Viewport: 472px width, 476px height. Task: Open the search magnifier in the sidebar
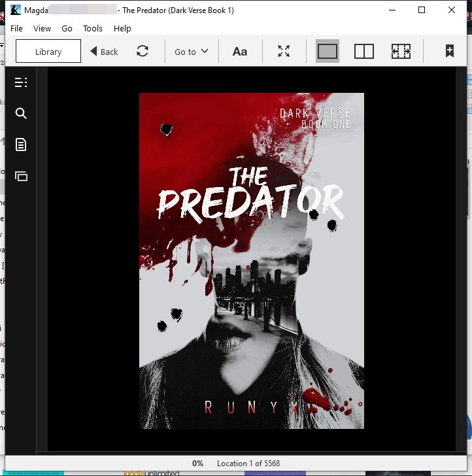pos(21,113)
